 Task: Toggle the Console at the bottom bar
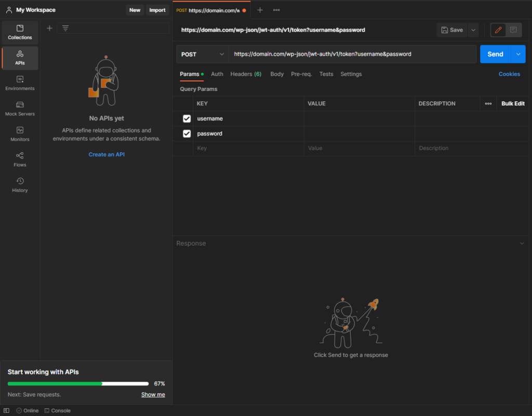tap(57, 410)
